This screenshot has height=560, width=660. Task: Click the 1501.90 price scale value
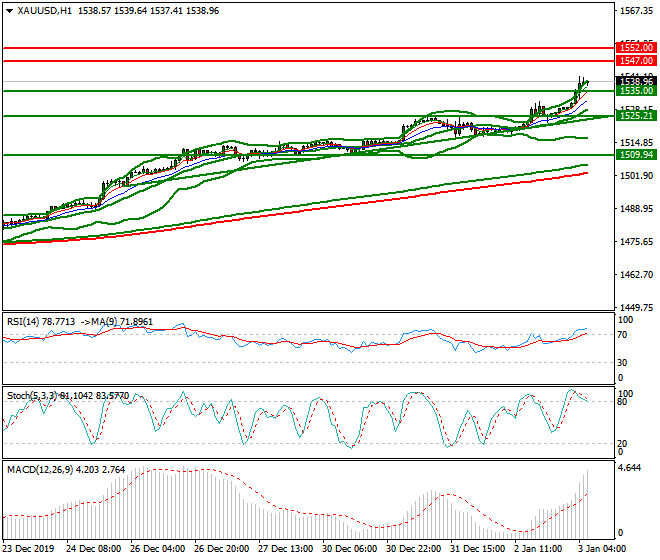pos(636,176)
